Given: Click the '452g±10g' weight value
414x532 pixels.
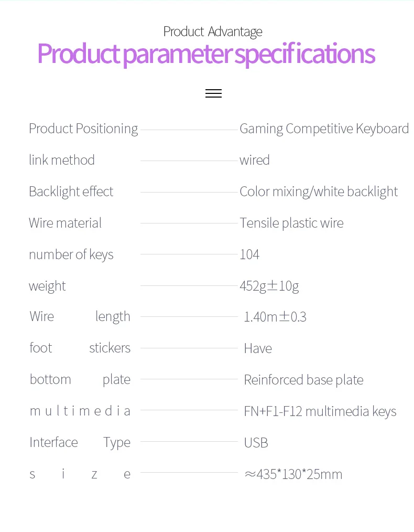Looking at the screenshot, I should click(x=269, y=286).
